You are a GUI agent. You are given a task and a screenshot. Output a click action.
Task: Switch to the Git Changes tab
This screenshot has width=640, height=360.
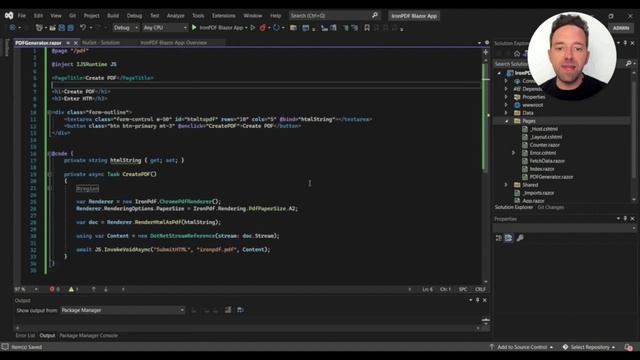coord(551,207)
